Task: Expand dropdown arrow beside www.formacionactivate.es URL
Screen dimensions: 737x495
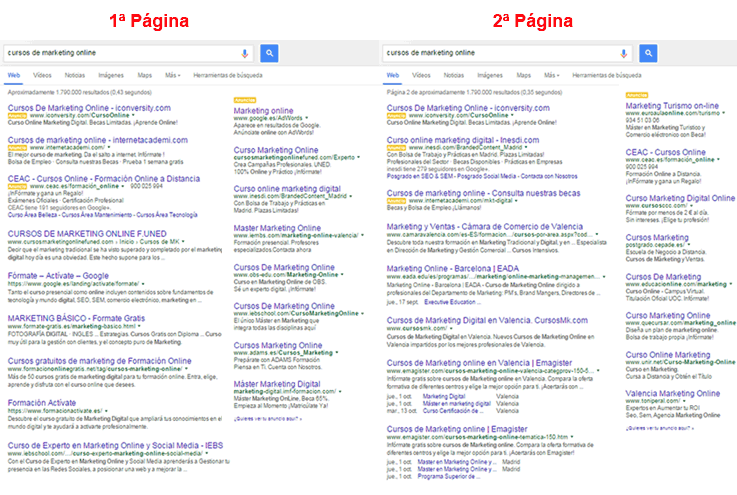Action: pyautogui.click(x=106, y=411)
